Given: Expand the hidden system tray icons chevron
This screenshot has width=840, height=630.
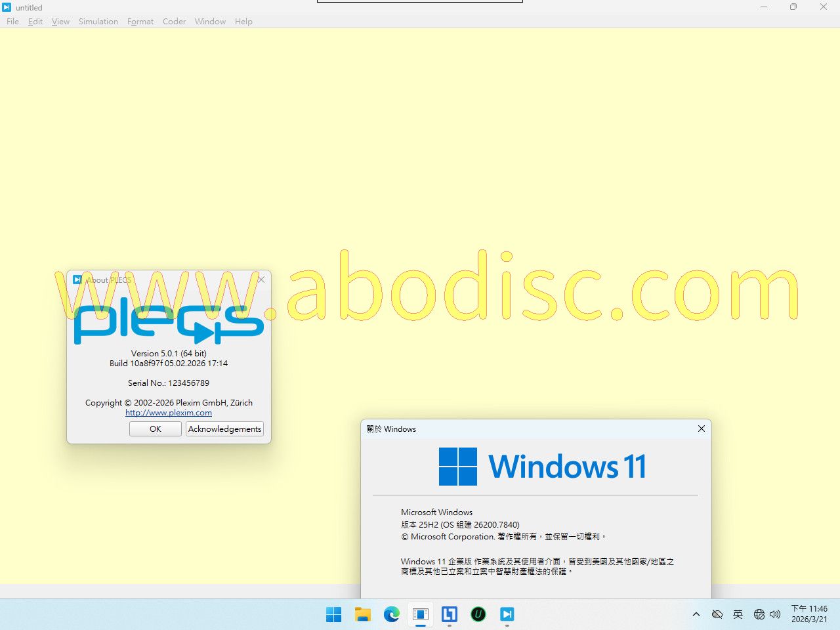Looking at the screenshot, I should pyautogui.click(x=696, y=614).
